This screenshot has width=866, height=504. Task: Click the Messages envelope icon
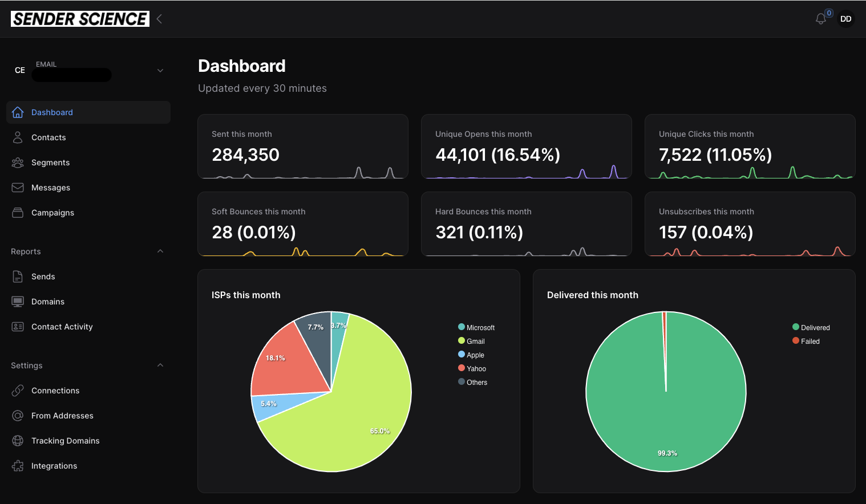(18, 188)
